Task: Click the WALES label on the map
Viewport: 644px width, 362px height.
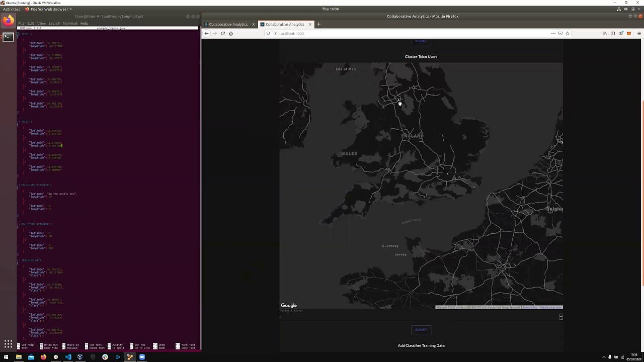Action: click(x=349, y=154)
